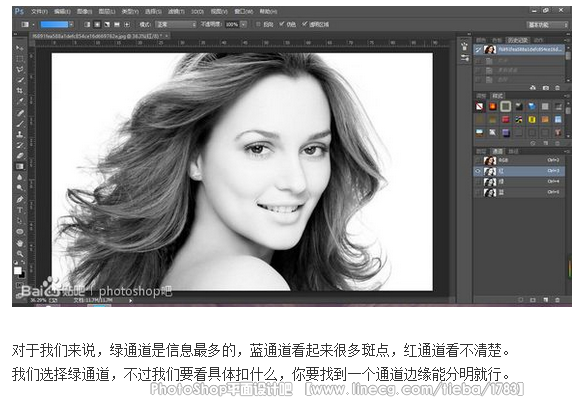The height and width of the screenshot is (406, 574).
Task: Select the Ellipse shape tool
Action: click(19, 232)
